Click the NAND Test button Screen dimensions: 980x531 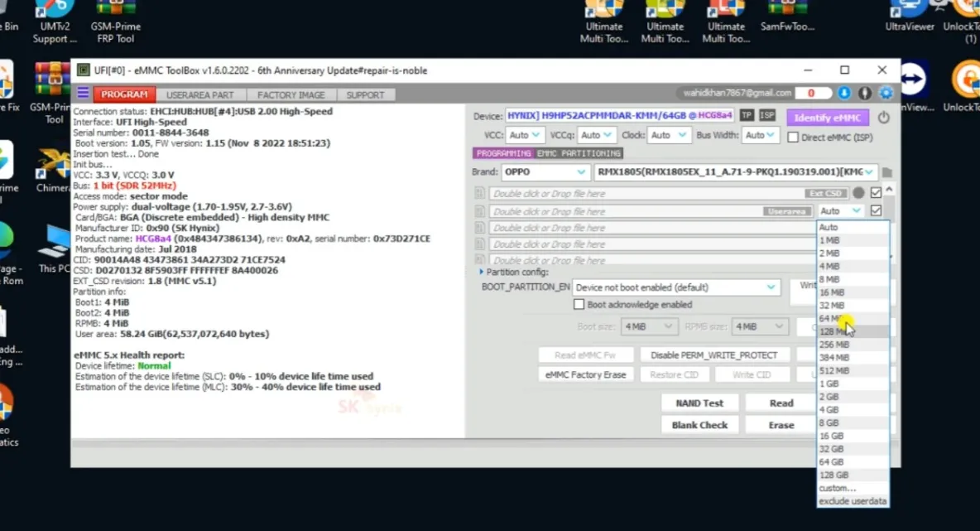[x=699, y=403]
